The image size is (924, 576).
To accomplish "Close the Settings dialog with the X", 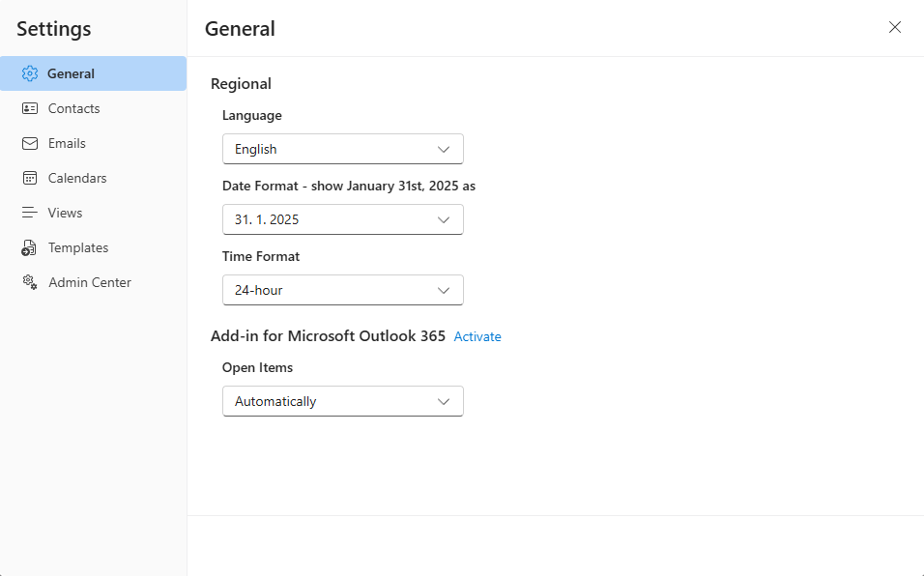I will tap(894, 27).
